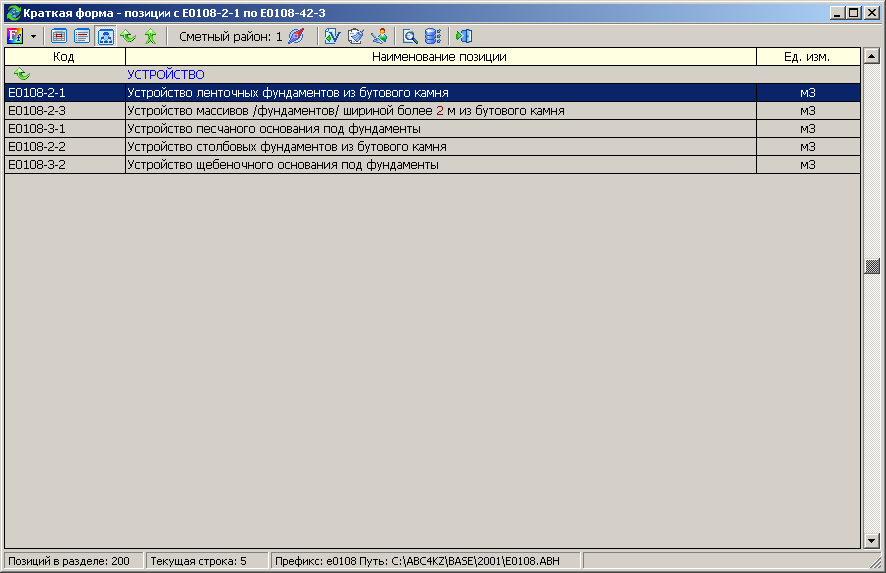Click the м3 unit cell in E0108-2-3 row
886x573 pixels.
click(808, 111)
